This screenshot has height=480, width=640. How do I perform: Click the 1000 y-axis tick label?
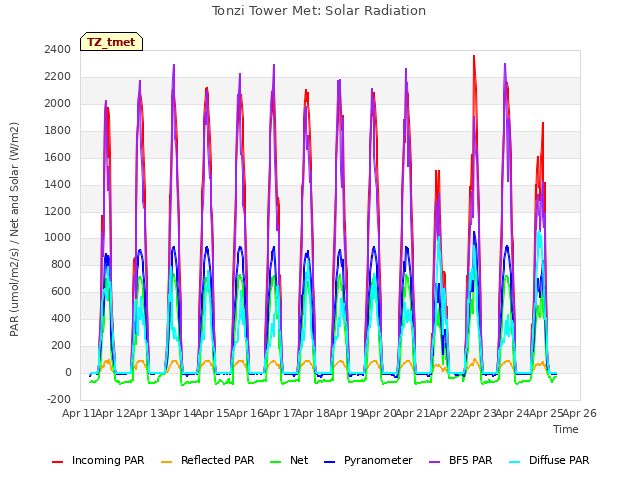(x=58, y=238)
